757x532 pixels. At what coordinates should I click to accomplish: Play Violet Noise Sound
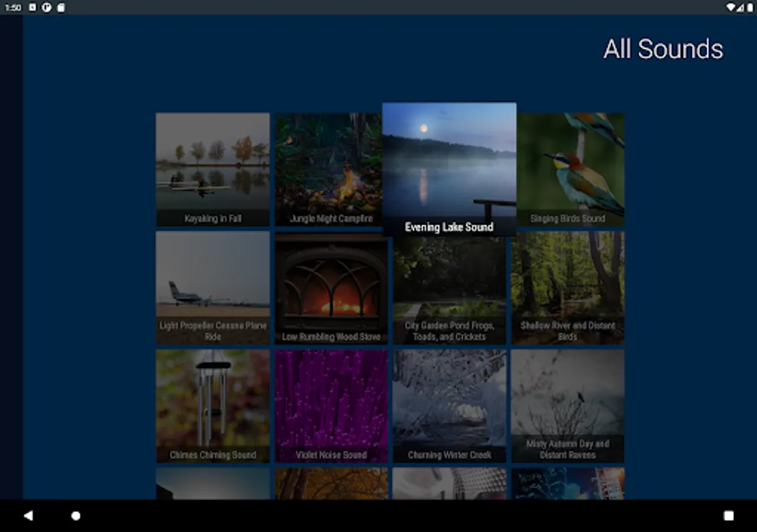point(331,406)
